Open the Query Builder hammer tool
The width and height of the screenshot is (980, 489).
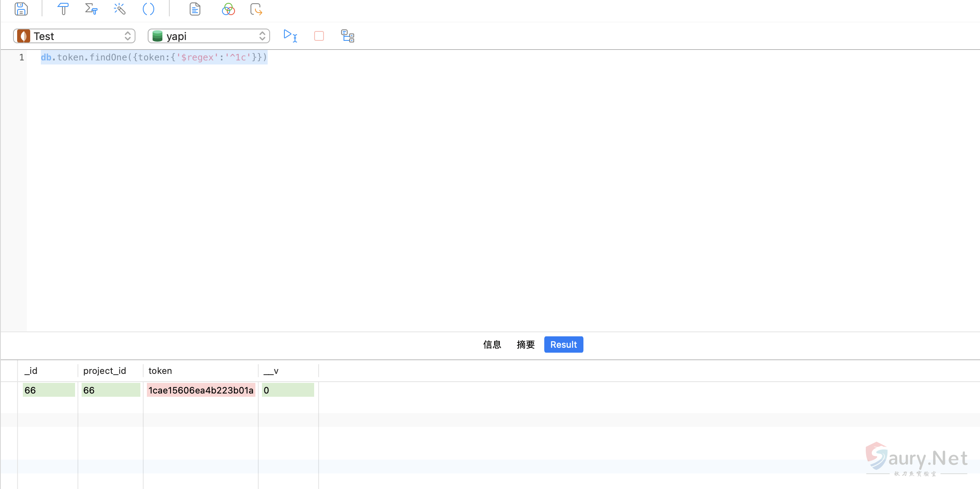point(63,9)
